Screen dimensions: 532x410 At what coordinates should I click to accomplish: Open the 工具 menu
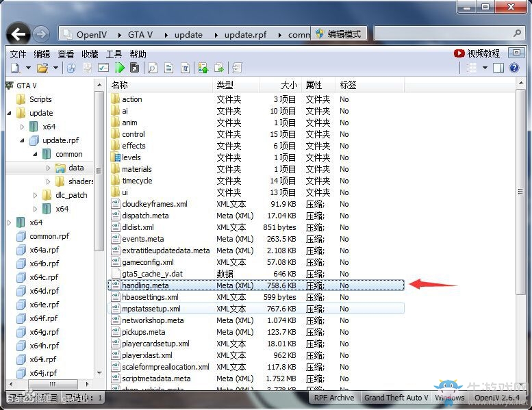[114, 54]
